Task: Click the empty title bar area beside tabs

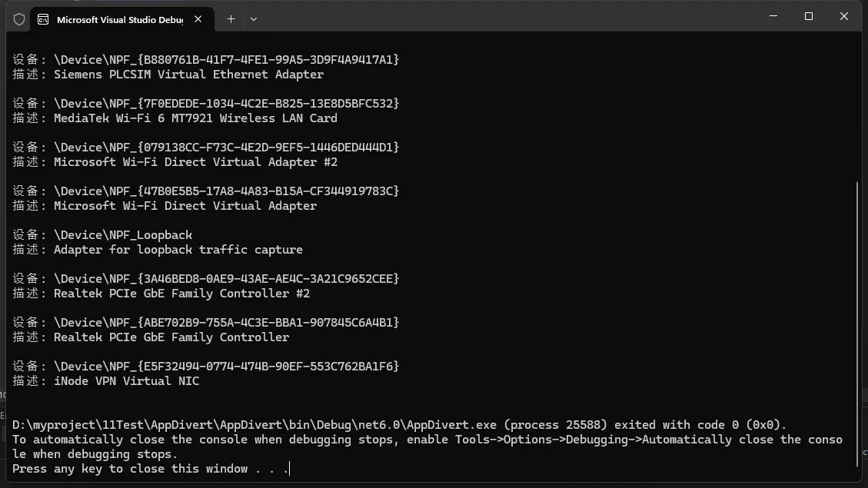Action: [x=500, y=17]
